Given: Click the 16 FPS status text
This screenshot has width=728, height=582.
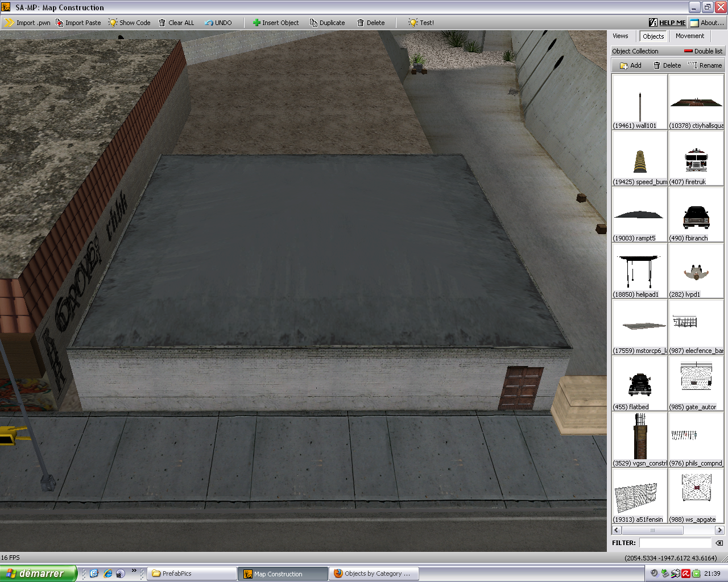Looking at the screenshot, I should pos(10,558).
